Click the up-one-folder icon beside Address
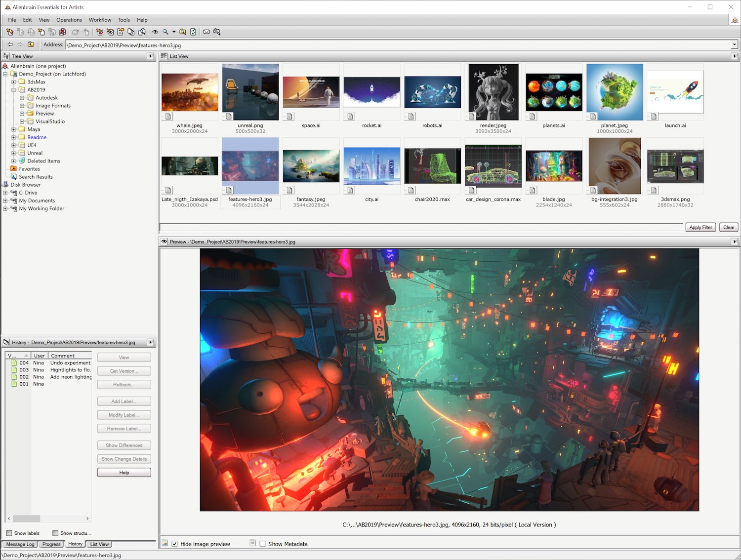The image size is (741, 560). coord(31,44)
